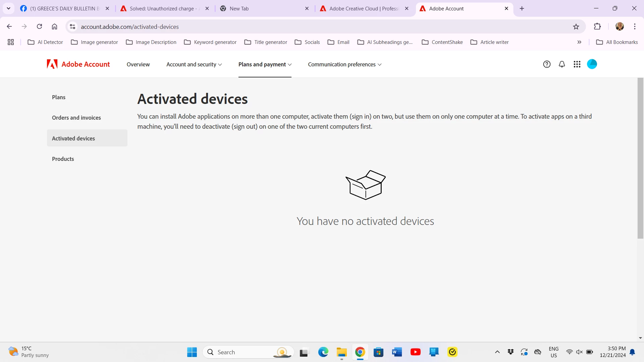Click the Adobe profile avatar circle
This screenshot has height=362, width=644.
592,64
